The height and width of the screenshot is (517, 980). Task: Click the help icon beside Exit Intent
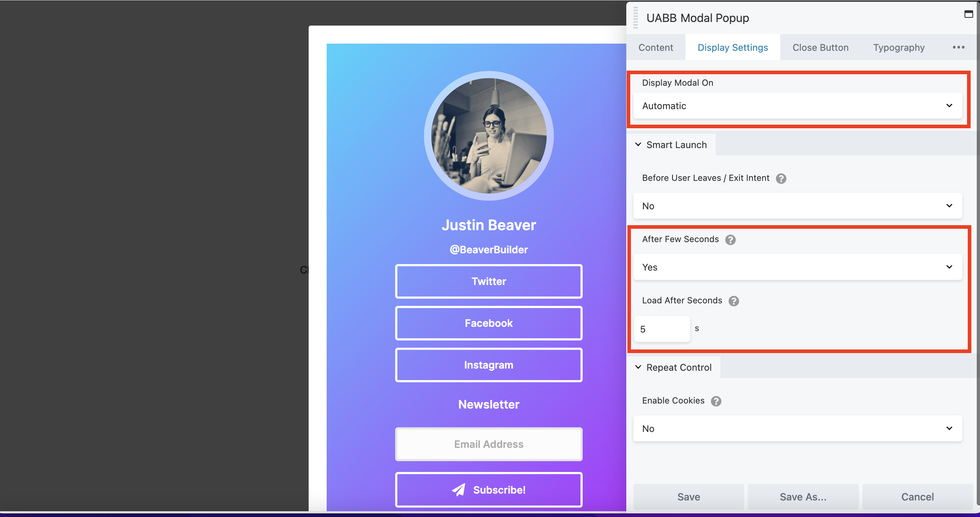click(781, 179)
